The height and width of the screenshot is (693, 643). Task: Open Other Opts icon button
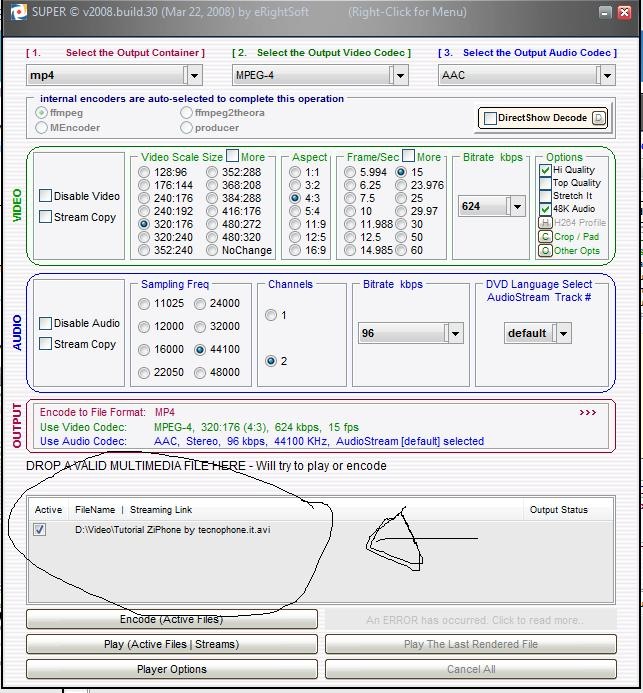tap(545, 251)
